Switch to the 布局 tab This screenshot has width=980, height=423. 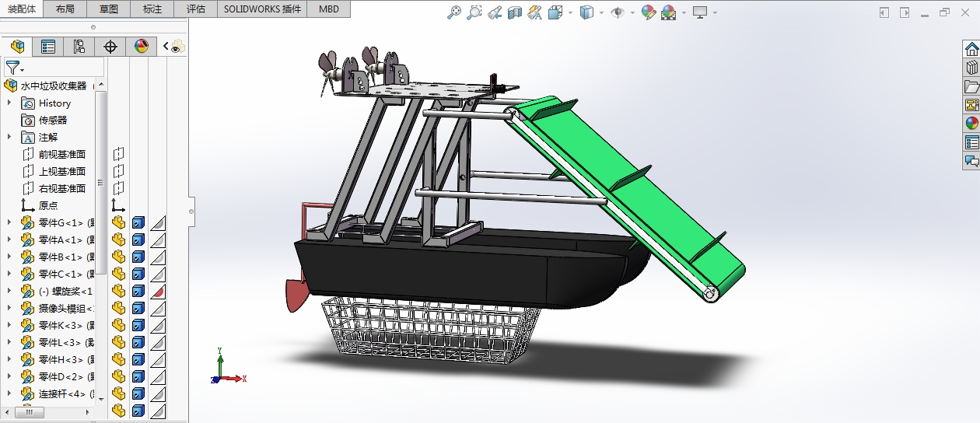[65, 9]
